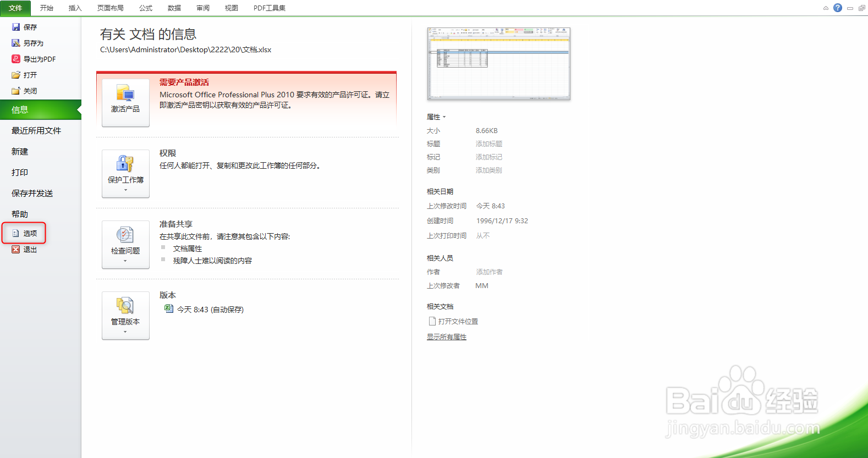The width and height of the screenshot is (868, 458).
Task: Click the Options (选项) icon
Action: 16,233
